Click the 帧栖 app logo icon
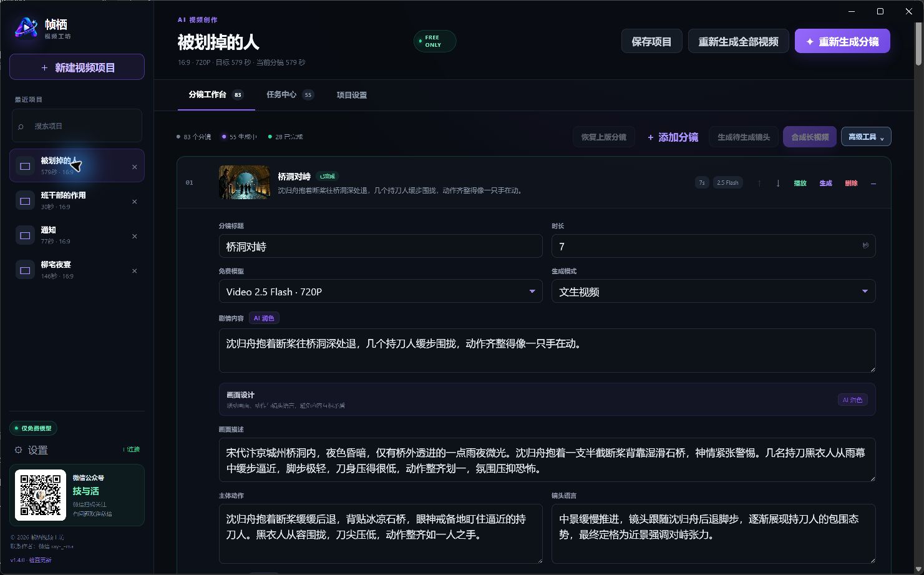Image resolution: width=924 pixels, height=575 pixels. pyautogui.click(x=26, y=27)
